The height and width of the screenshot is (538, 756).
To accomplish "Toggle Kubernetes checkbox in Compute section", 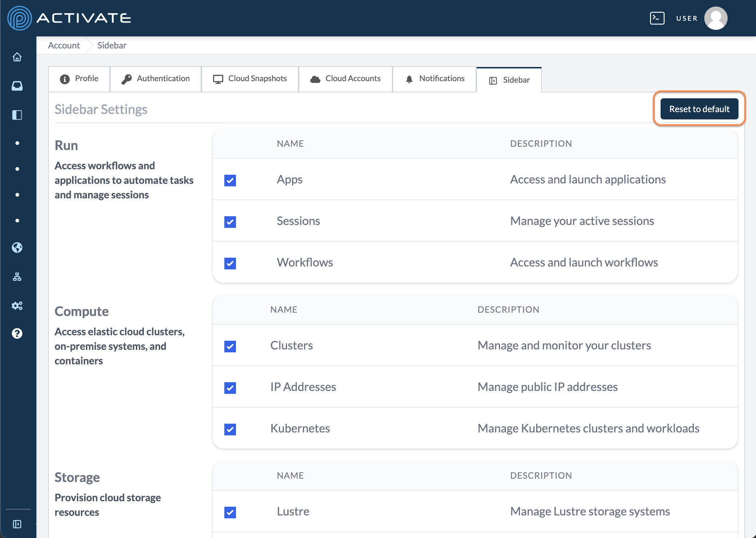I will [x=229, y=428].
